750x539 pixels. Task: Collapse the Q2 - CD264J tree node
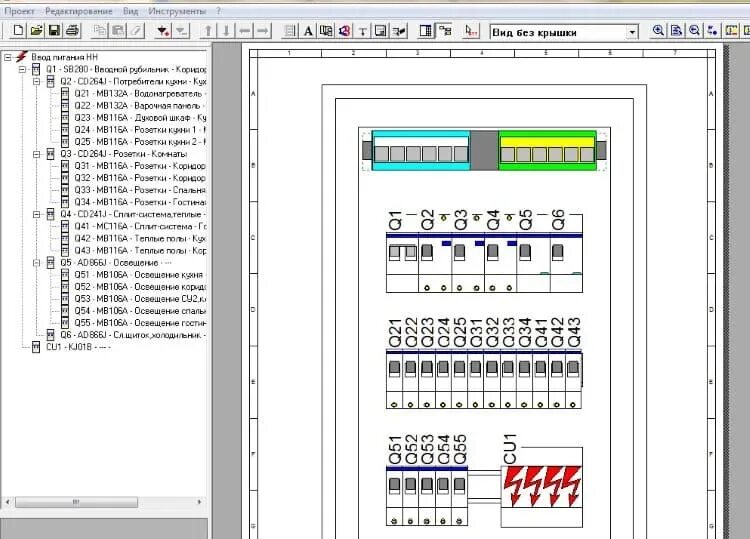coord(36,82)
